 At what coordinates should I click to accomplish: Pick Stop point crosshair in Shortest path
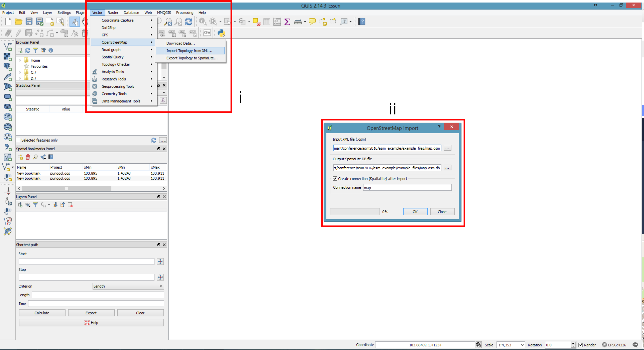click(x=160, y=277)
